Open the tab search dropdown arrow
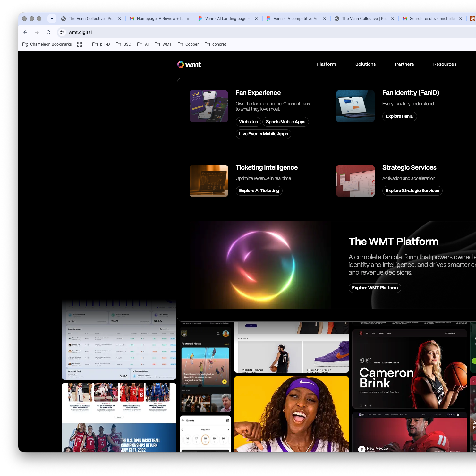The image size is (476, 476). click(x=52, y=19)
